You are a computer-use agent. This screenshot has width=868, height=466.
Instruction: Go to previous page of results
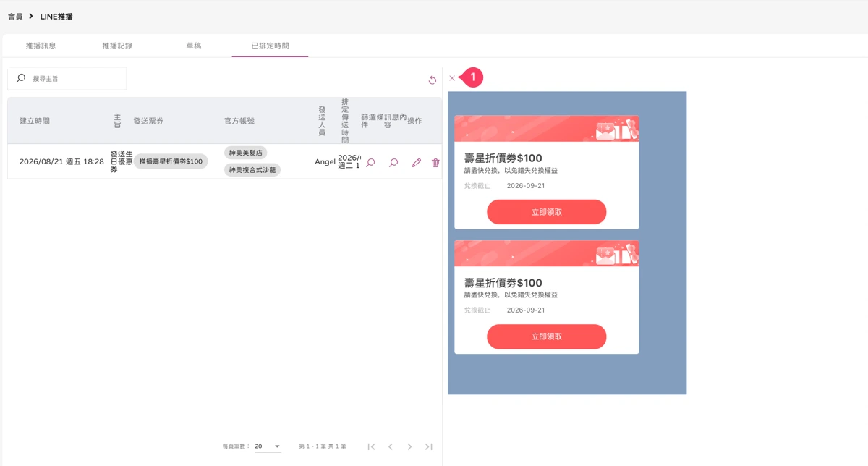(391, 446)
